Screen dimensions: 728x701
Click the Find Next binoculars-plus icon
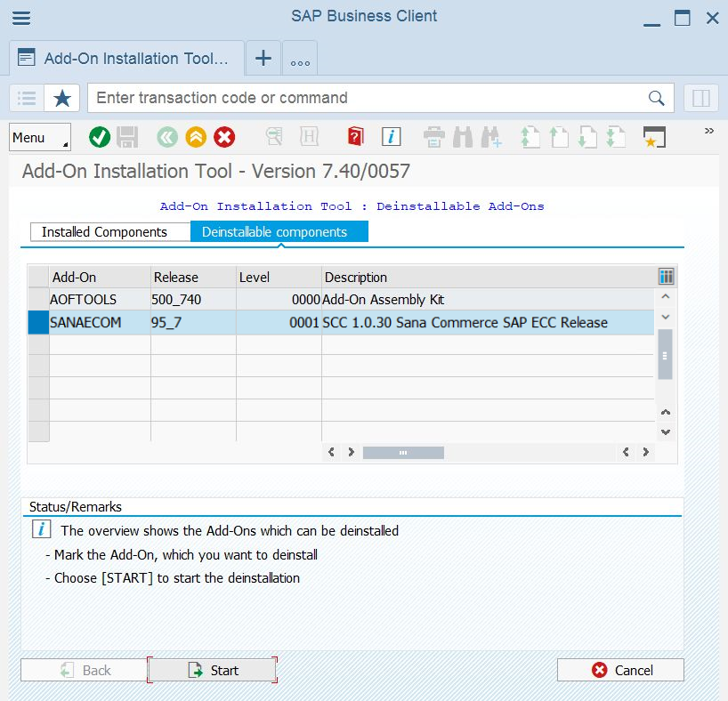491,137
